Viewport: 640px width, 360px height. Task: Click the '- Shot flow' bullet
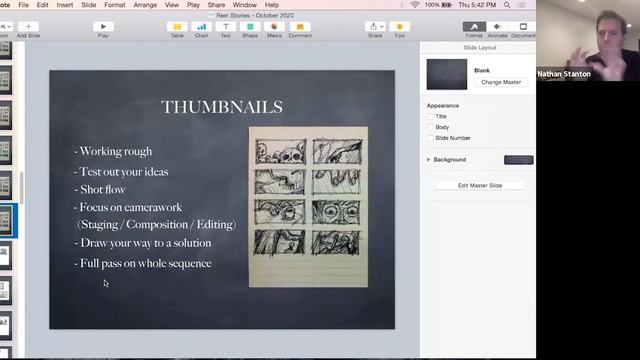pyautogui.click(x=100, y=189)
